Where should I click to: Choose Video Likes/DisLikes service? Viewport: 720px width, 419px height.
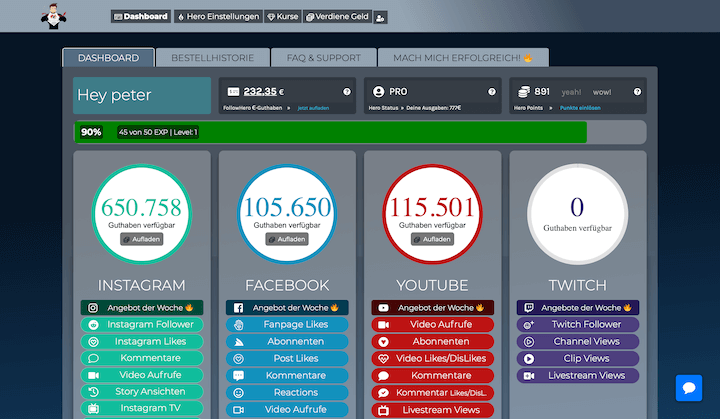[433, 358]
